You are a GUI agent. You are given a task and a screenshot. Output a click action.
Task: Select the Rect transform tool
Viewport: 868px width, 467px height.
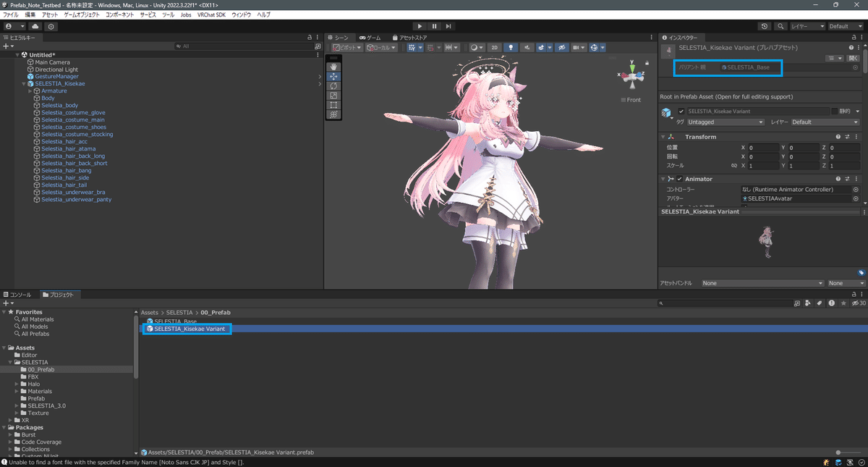tap(333, 104)
